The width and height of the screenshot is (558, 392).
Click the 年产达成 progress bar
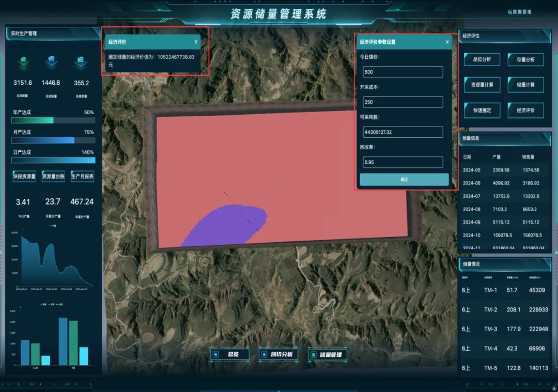pos(53,120)
